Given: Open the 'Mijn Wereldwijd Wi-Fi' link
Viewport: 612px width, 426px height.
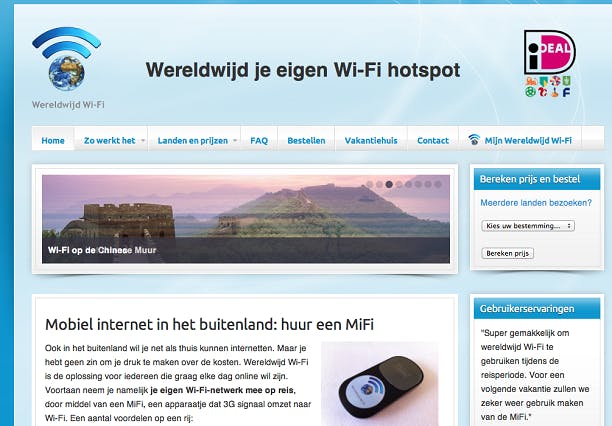Looking at the screenshot, I should click(x=528, y=141).
